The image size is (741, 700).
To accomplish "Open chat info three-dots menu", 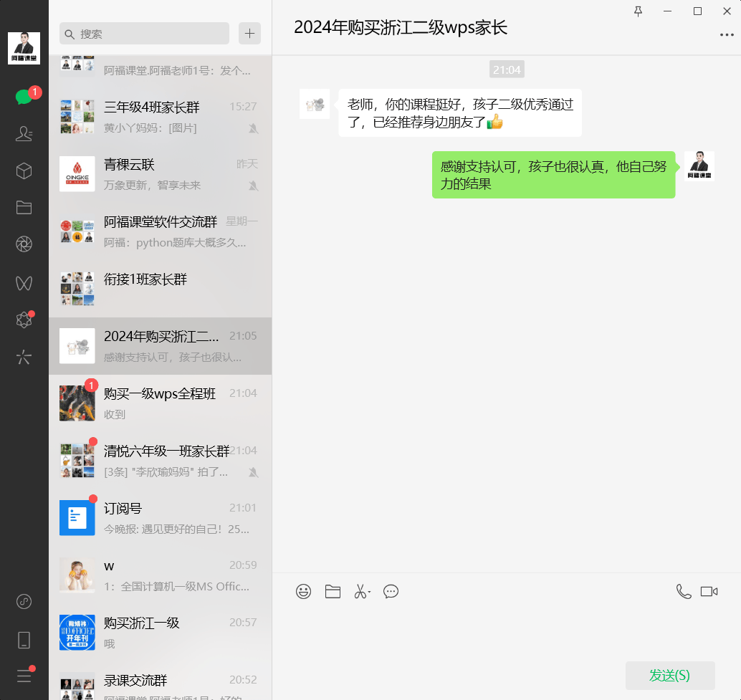I will coord(727,35).
